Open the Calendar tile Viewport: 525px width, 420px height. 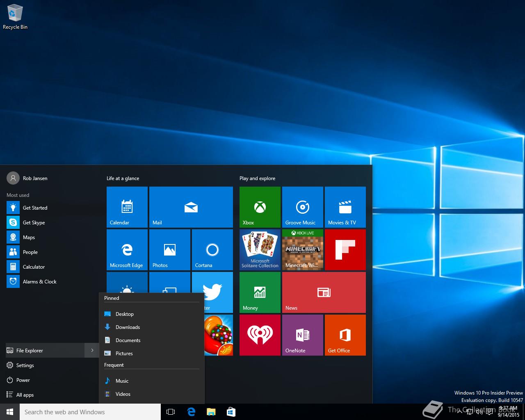[127, 207]
